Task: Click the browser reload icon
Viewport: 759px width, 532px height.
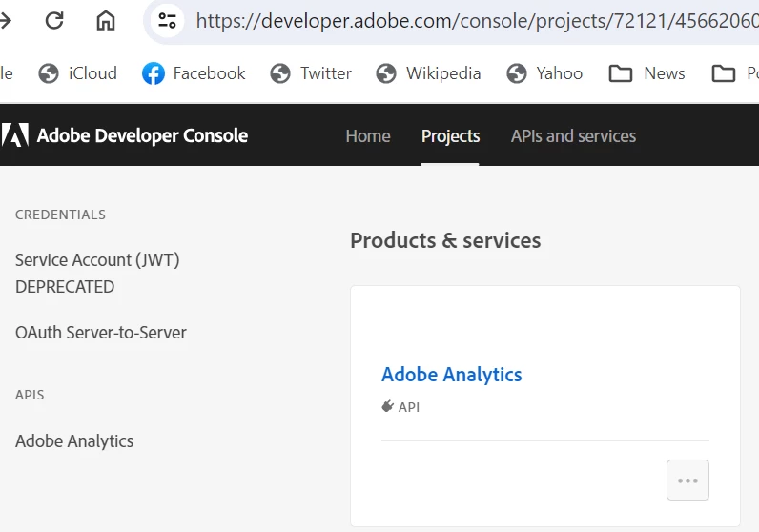Action: tap(54, 20)
